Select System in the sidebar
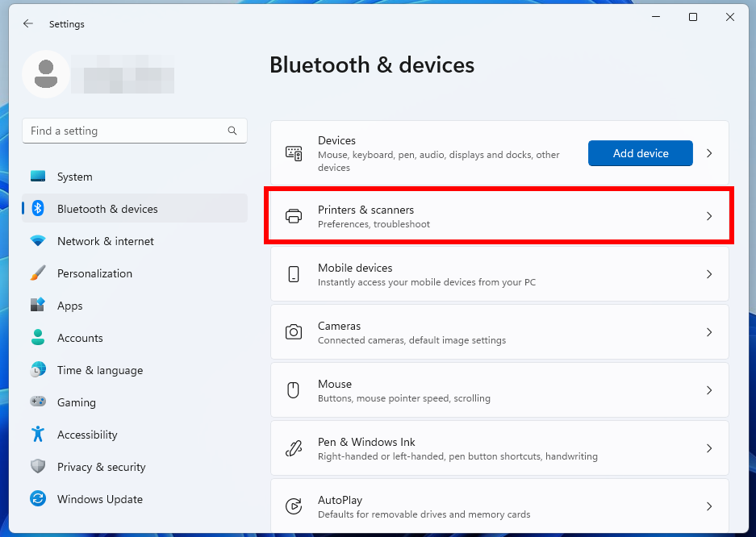Viewport: 756px width, 537px height. click(135, 177)
